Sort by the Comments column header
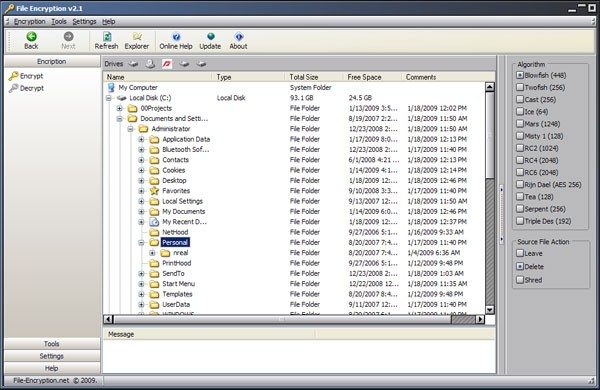Image resolution: width=600 pixels, height=390 pixels. coord(448,77)
